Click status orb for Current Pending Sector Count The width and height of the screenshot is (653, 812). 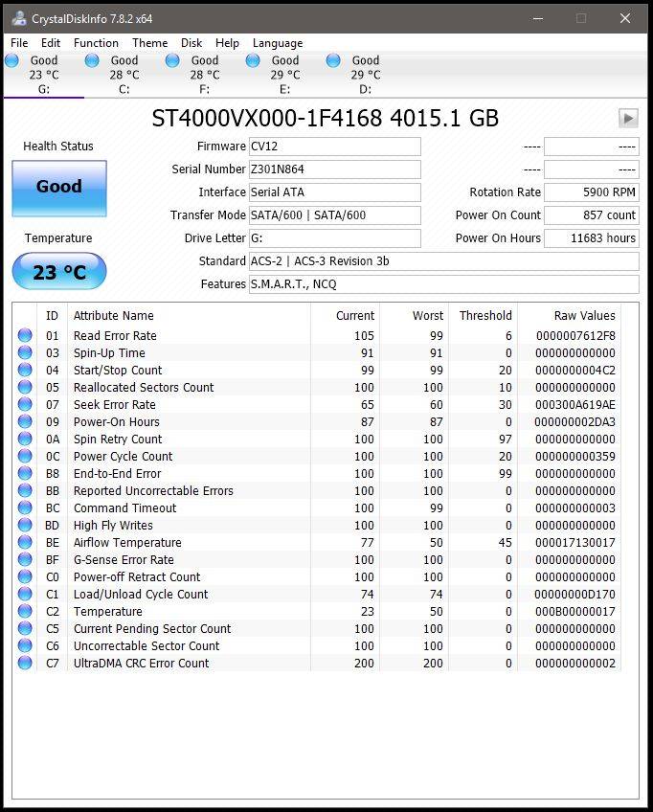(25, 628)
